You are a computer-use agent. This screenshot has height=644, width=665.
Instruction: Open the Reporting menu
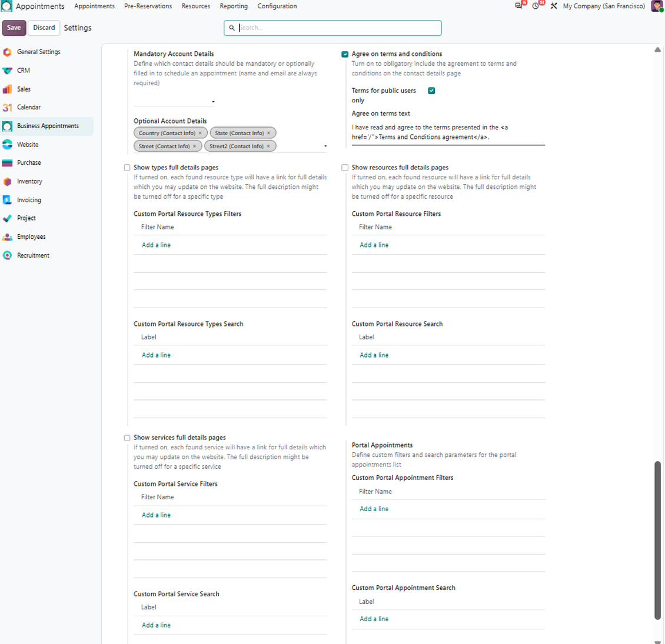pos(234,6)
